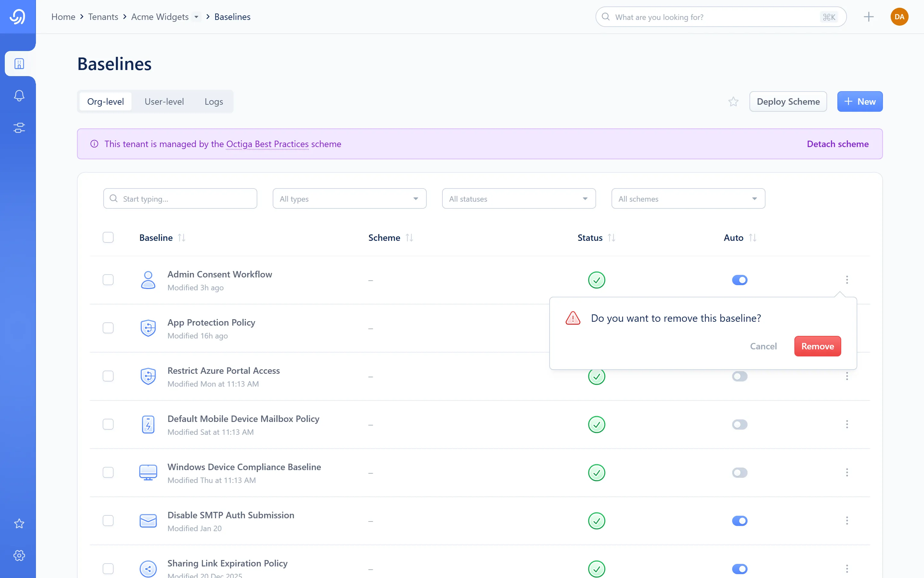Open the sliders configuration icon in sidebar
The image size is (924, 578).
coord(19,128)
